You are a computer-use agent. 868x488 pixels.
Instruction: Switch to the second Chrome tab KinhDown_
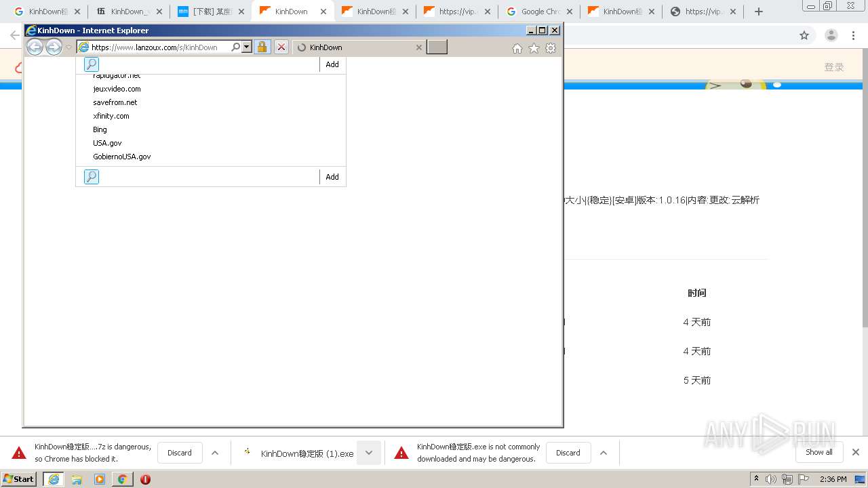tap(127, 12)
